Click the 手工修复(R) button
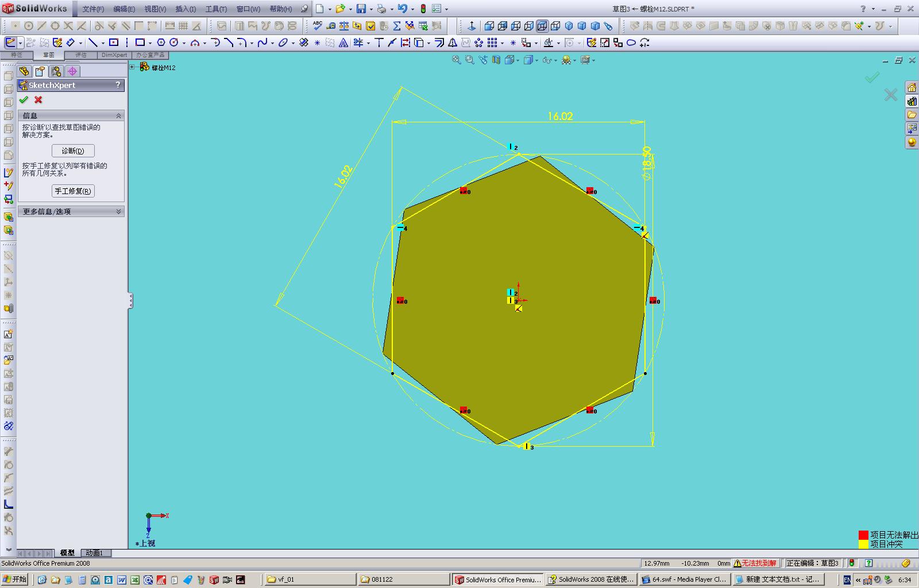Screen dimensions: 919x588 [73, 191]
